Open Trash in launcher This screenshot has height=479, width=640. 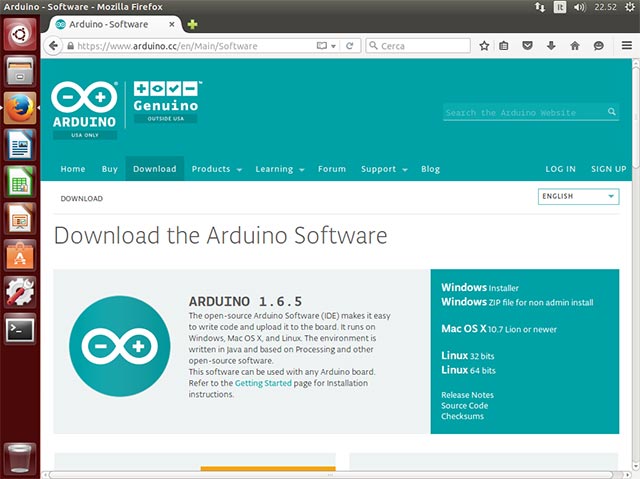(x=20, y=459)
